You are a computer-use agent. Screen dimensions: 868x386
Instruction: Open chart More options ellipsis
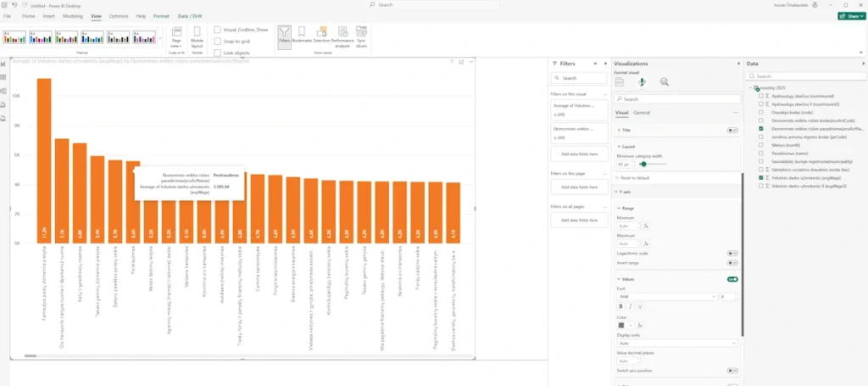pyautogui.click(x=470, y=61)
